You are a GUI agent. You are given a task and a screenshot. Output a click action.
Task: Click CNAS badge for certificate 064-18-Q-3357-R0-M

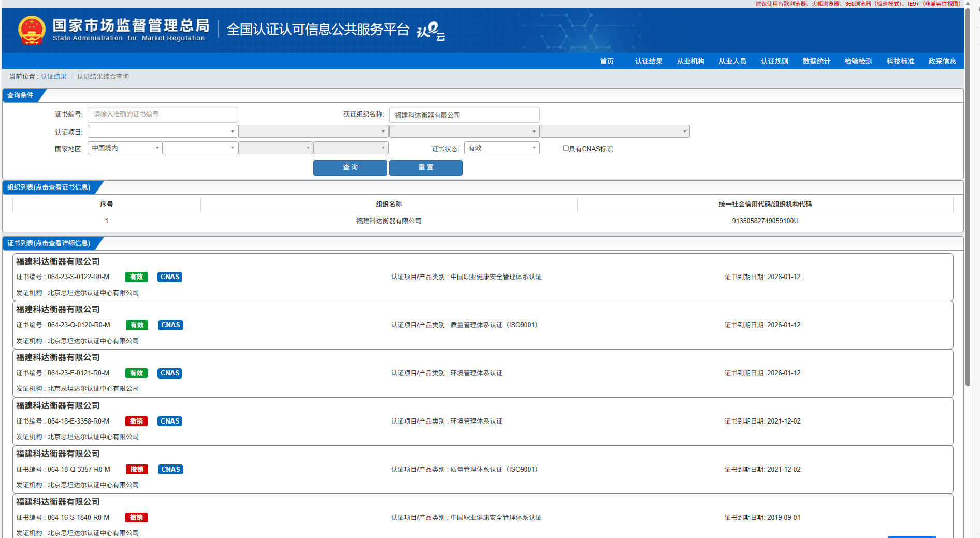pos(170,470)
